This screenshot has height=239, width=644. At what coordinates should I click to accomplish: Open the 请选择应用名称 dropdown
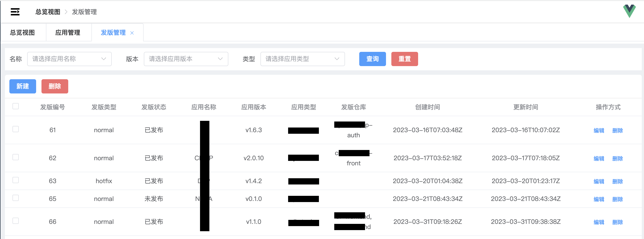click(x=69, y=59)
